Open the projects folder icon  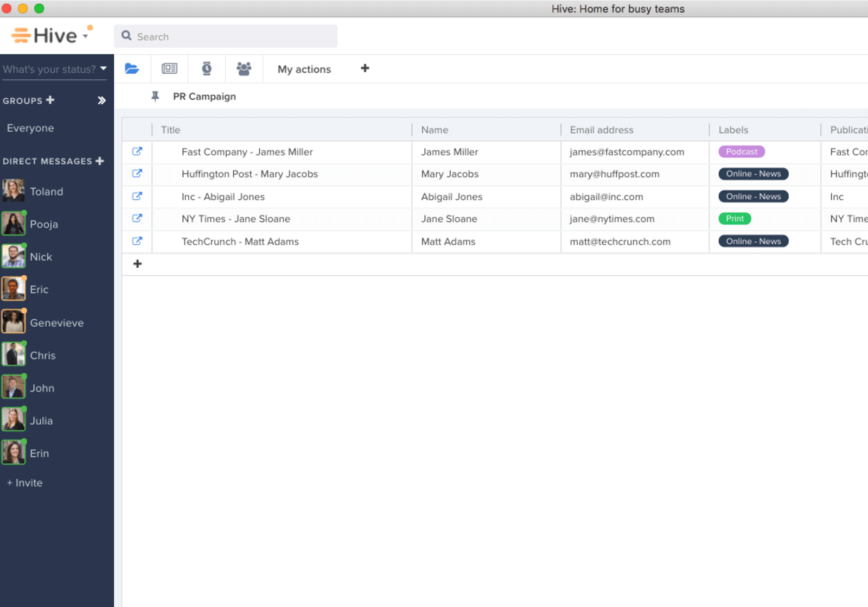[x=132, y=68]
